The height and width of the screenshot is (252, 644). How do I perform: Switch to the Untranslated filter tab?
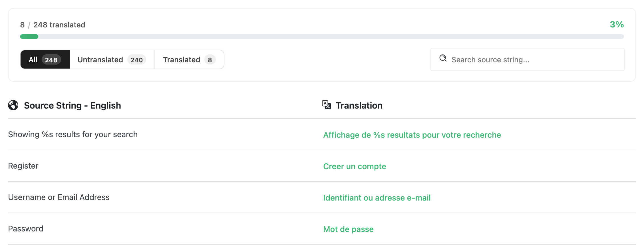(x=112, y=59)
